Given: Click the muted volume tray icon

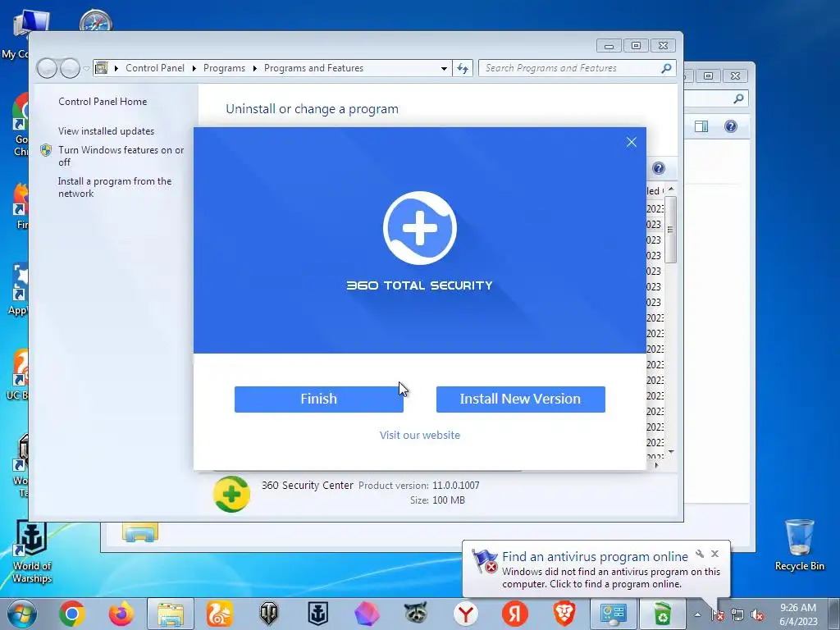Looking at the screenshot, I should pyautogui.click(x=757, y=615).
